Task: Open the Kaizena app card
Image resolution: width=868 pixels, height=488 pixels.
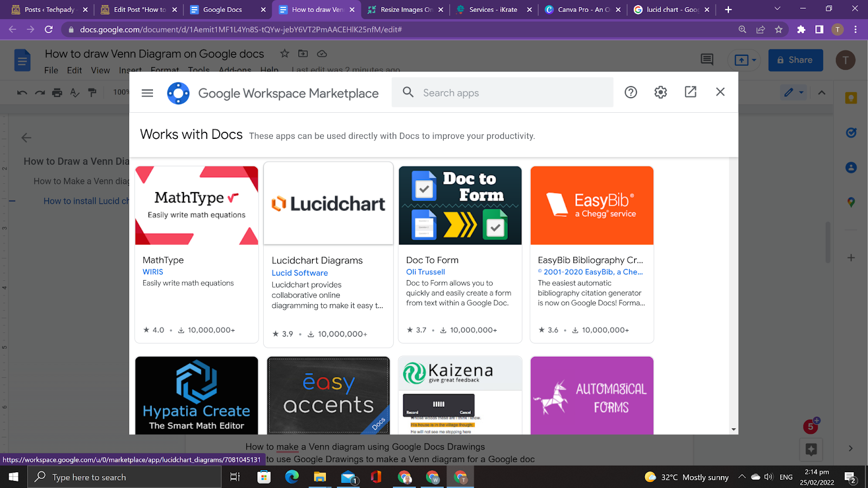Action: pyautogui.click(x=460, y=395)
